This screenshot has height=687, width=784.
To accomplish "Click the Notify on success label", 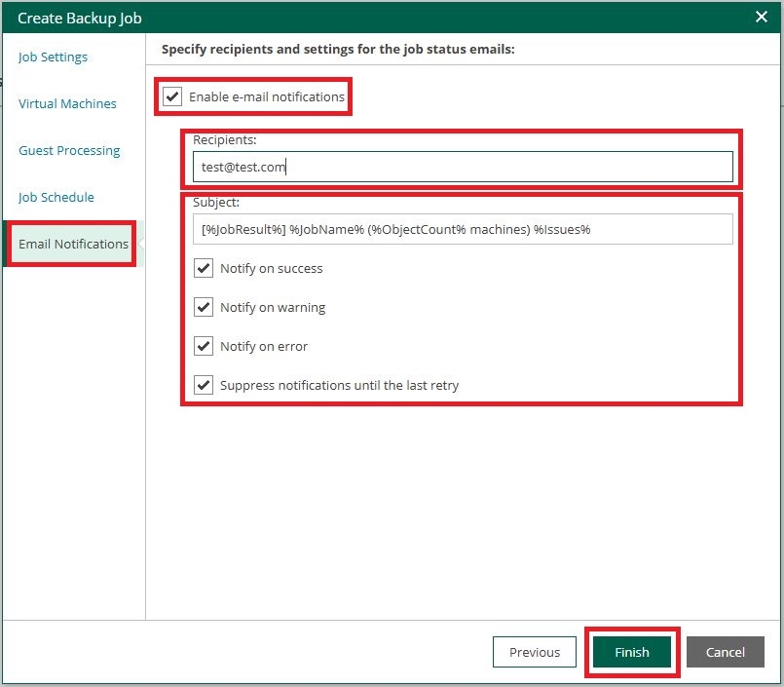I will tap(272, 269).
